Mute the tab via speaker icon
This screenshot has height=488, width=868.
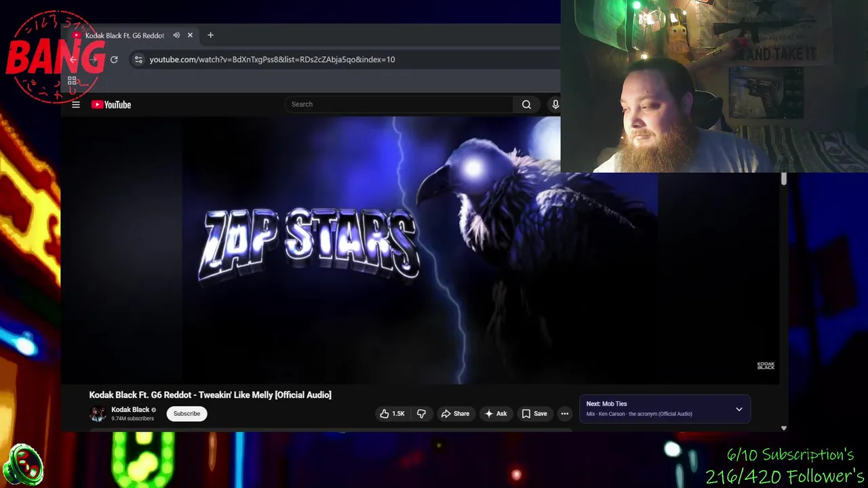click(x=176, y=35)
